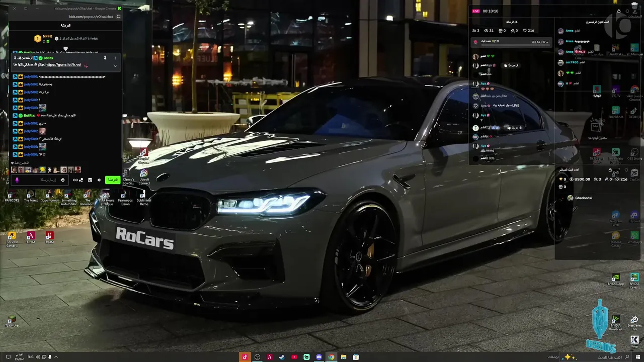Image resolution: width=644 pixels, height=362 pixels.
Task: Toggle the tray microphone icon
Action: tap(49, 357)
